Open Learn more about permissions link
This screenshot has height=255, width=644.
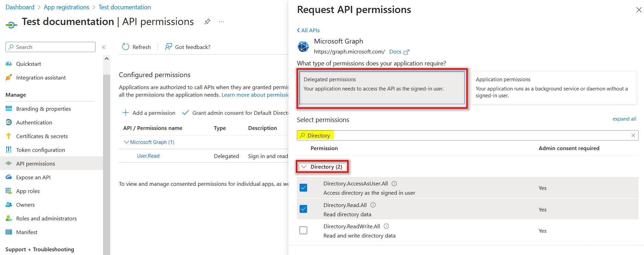pyautogui.click(x=255, y=95)
